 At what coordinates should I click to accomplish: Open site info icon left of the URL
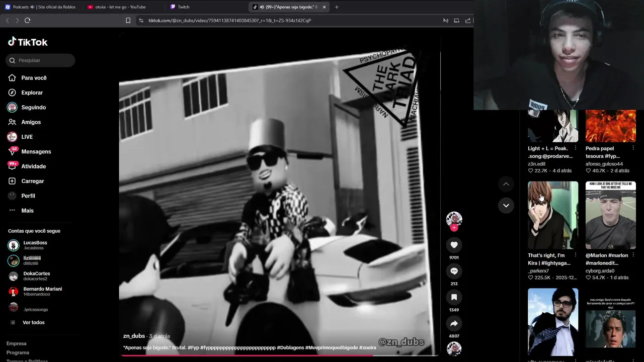(x=141, y=21)
